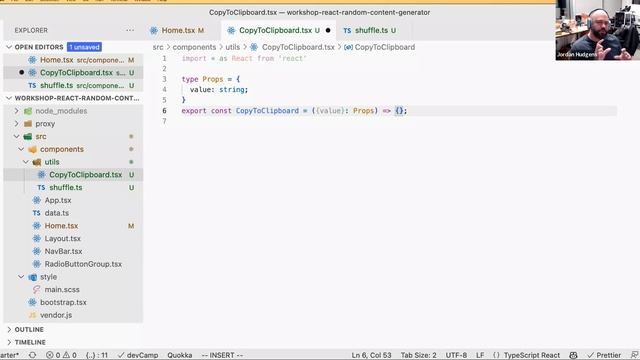Open the Explorer more actions ellipsis
Viewport: 640px width, 360px height.
pyautogui.click(x=130, y=30)
